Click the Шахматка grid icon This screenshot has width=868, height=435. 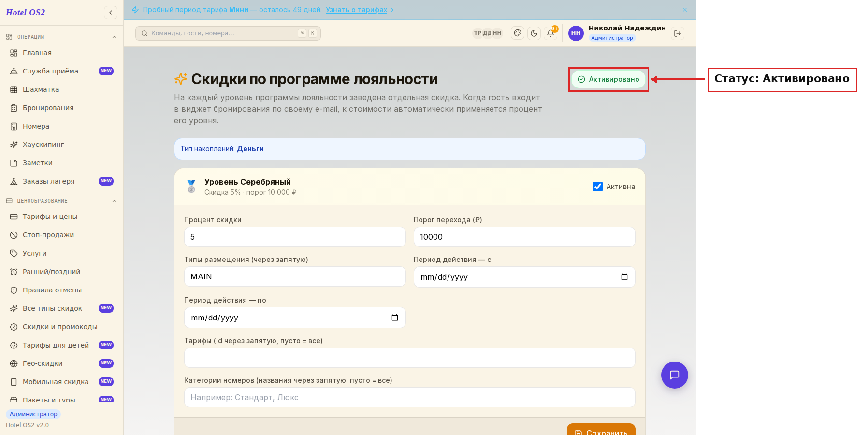click(x=14, y=89)
